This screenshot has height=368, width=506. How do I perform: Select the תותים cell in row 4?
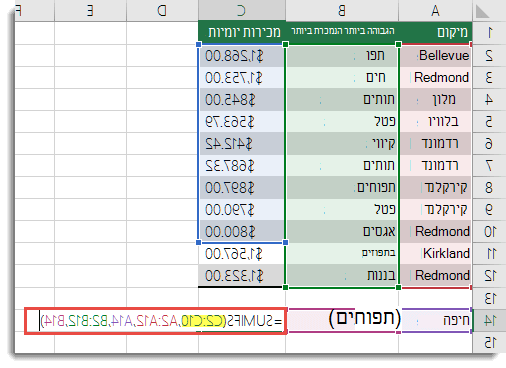pyautogui.click(x=342, y=99)
